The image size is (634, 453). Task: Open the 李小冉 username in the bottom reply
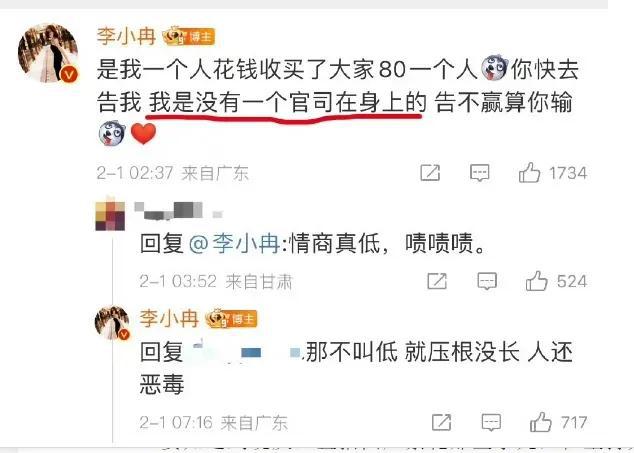[169, 318]
